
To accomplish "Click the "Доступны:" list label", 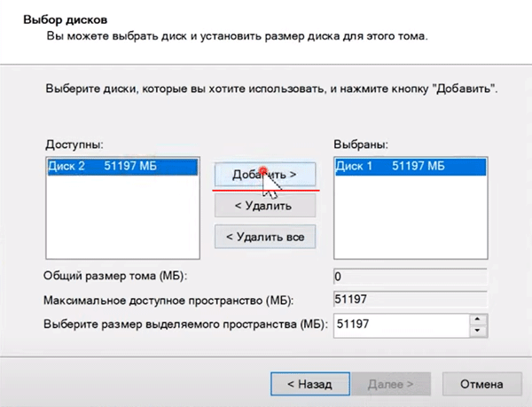I will 73,144.
